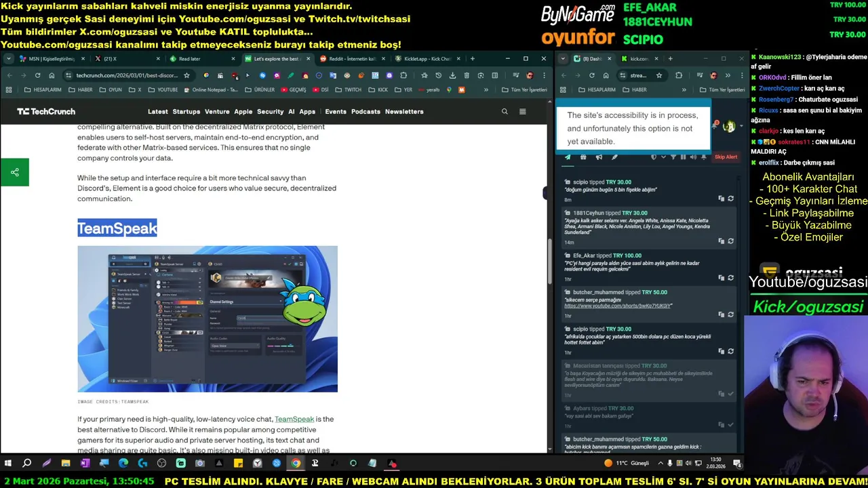Open the tab search dropdown in the right browser

coord(563,59)
